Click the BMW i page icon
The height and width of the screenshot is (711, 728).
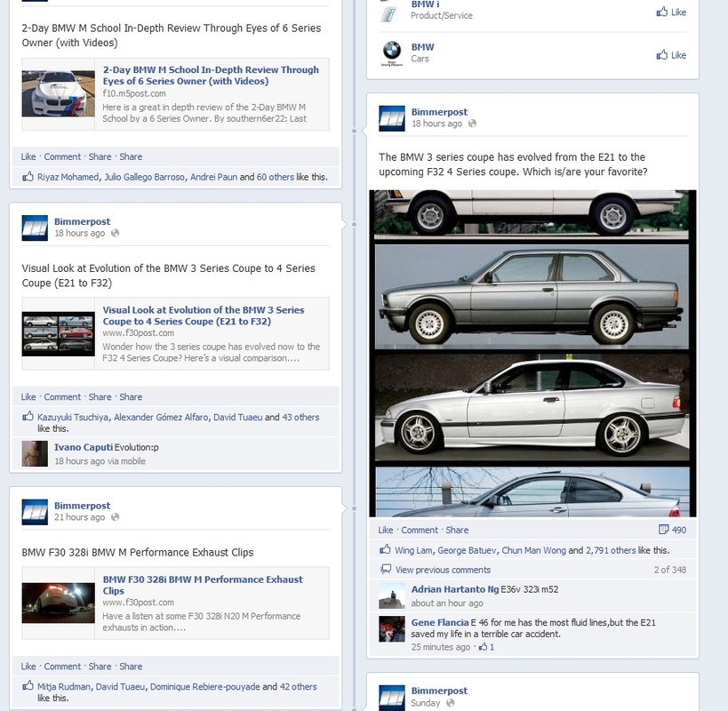click(x=389, y=13)
